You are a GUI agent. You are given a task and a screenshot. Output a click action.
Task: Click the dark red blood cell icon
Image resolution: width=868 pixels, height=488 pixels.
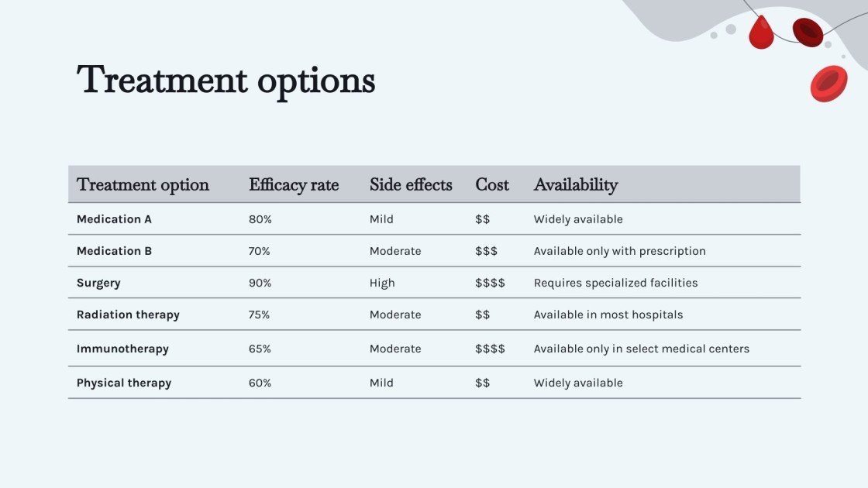pos(808,32)
